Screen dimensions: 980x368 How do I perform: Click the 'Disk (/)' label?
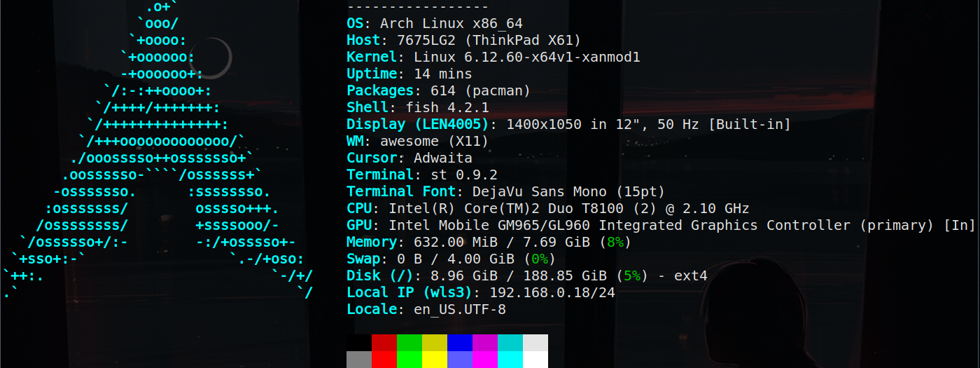coord(380,275)
